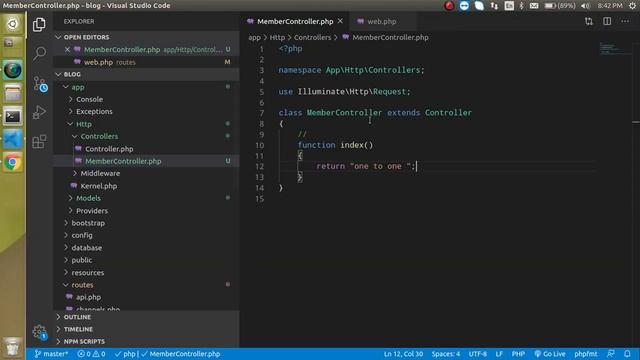Click the editor minimap preview
Screen dimensions: 640x360
tap(615, 48)
